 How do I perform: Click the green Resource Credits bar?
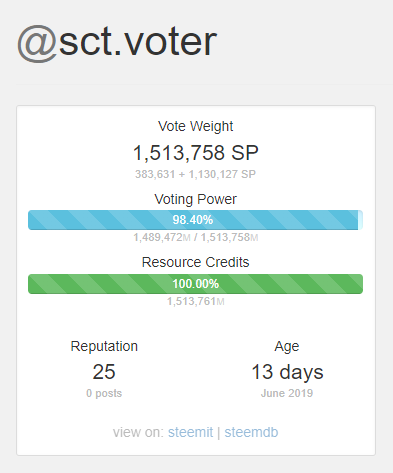click(195, 284)
